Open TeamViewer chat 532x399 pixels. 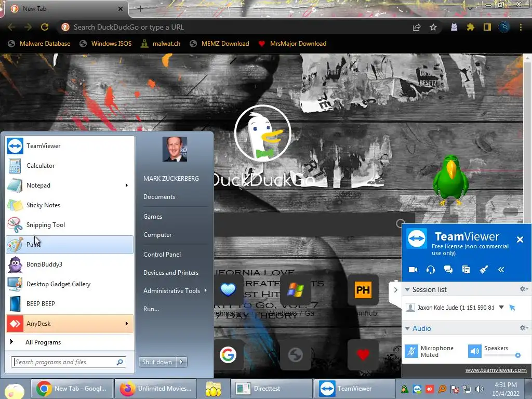click(448, 270)
